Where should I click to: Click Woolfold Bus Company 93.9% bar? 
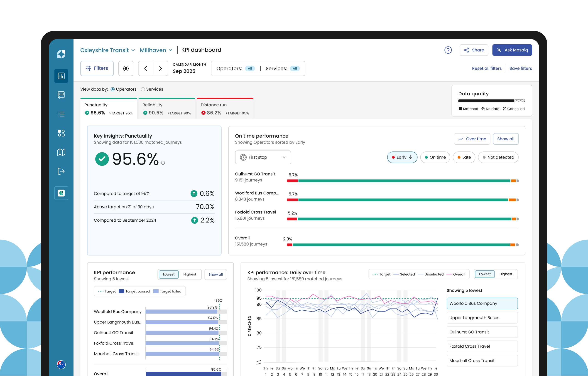pyautogui.click(x=181, y=312)
